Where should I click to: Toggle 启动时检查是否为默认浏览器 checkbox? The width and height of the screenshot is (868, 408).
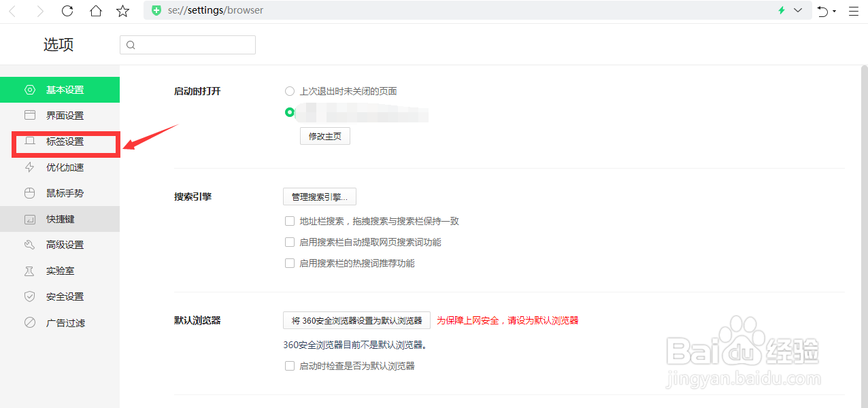(x=290, y=366)
